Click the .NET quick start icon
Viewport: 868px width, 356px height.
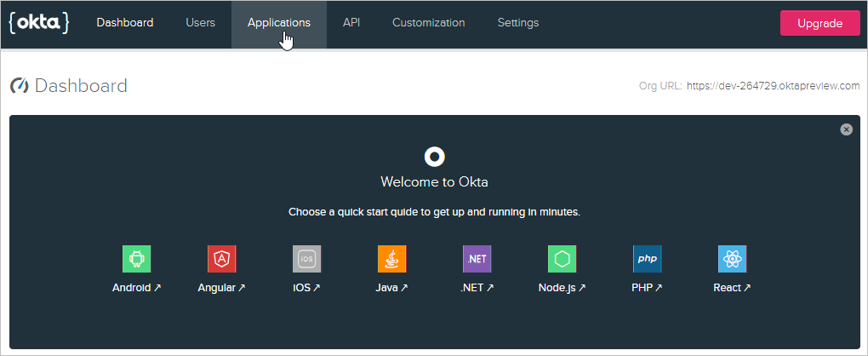tap(477, 259)
